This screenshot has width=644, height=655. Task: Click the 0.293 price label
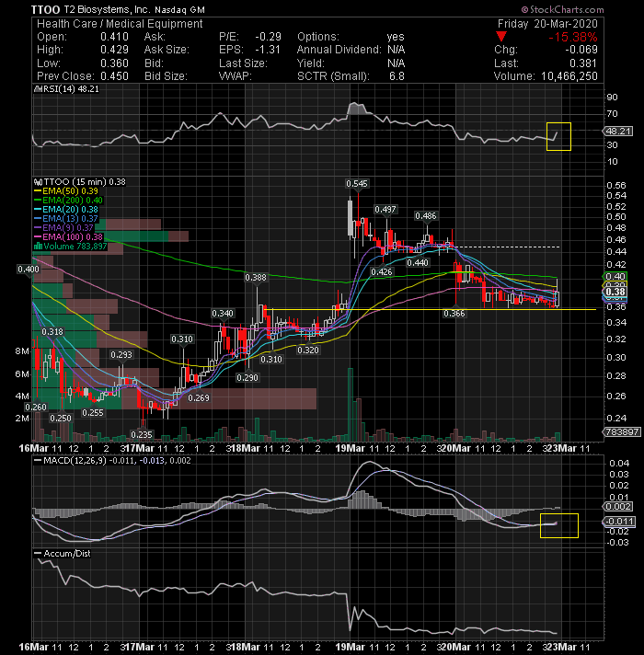(121, 355)
